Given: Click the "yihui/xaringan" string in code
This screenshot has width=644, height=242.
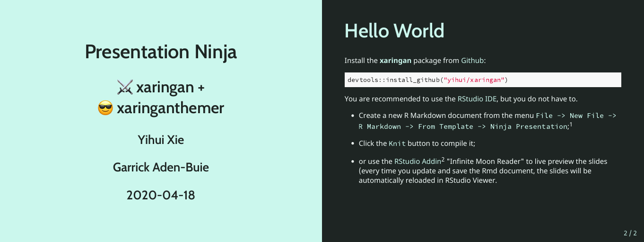Looking at the screenshot, I should 474,80.
